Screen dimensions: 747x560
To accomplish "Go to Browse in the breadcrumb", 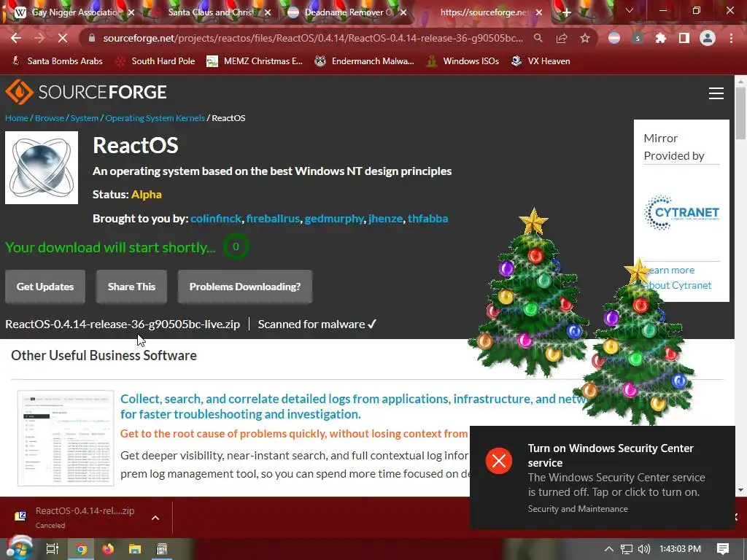I will pyautogui.click(x=50, y=118).
